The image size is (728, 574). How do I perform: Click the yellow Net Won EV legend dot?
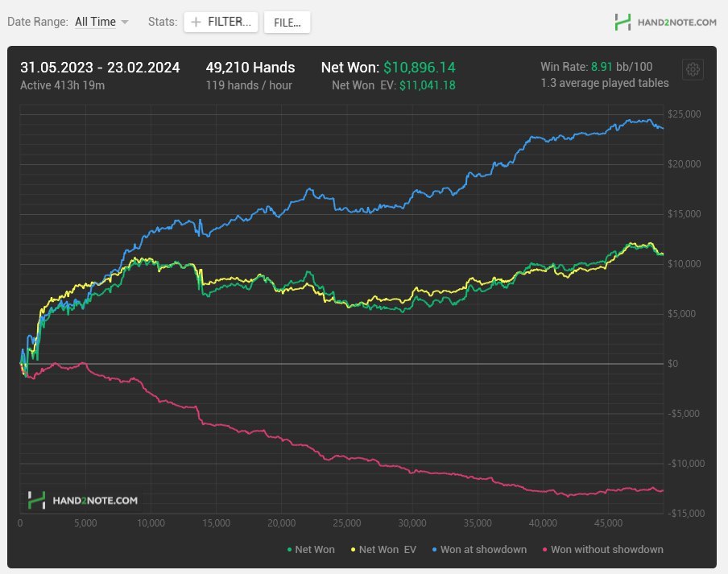(353, 550)
